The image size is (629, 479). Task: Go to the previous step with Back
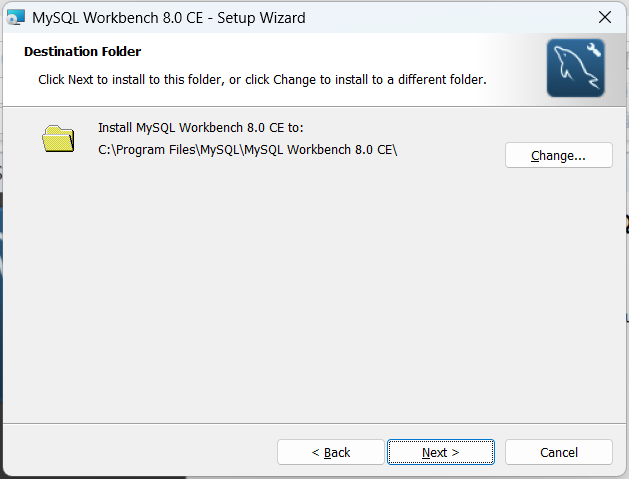coord(331,452)
